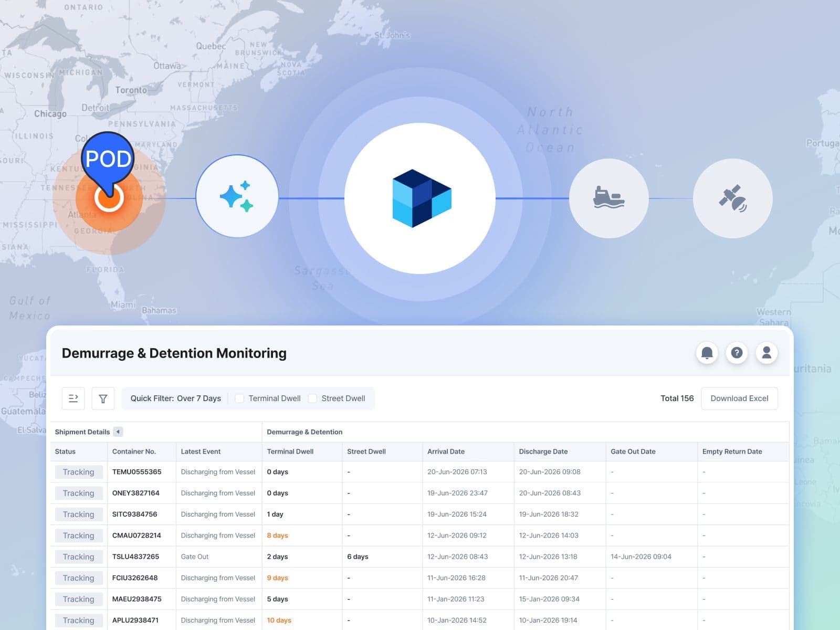Sort by Terminal Dwell column header
The height and width of the screenshot is (630, 840).
coord(290,451)
